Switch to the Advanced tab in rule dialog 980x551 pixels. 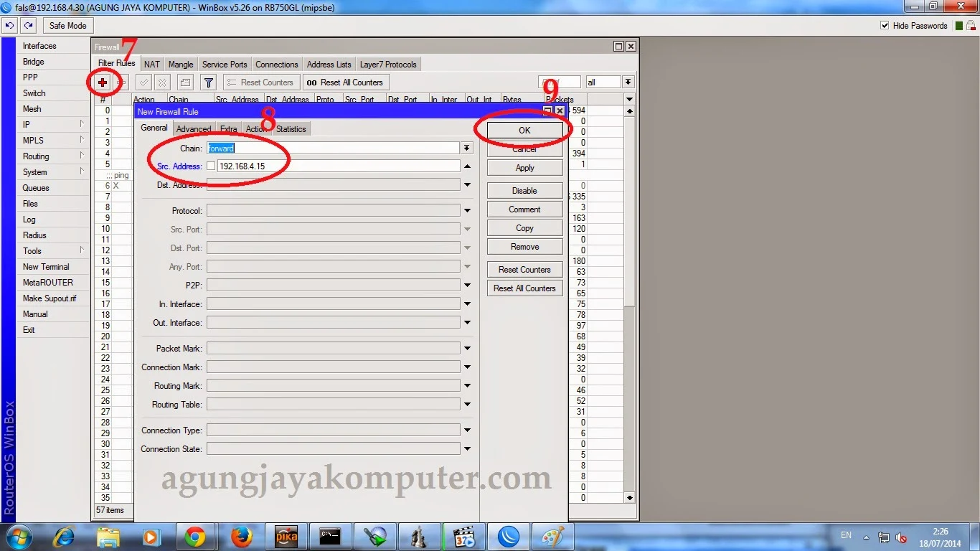[194, 129]
